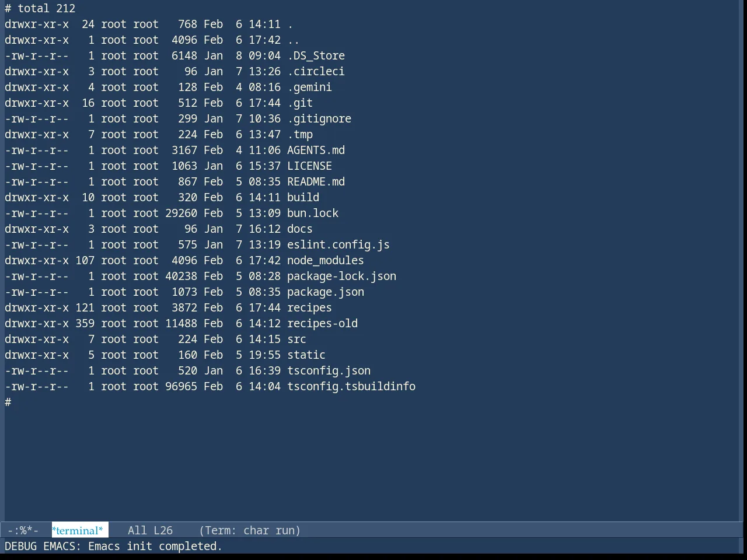Screen dimensions: 747x560
Task: Click the time 09:04 on .DS_Store row
Action: point(264,55)
